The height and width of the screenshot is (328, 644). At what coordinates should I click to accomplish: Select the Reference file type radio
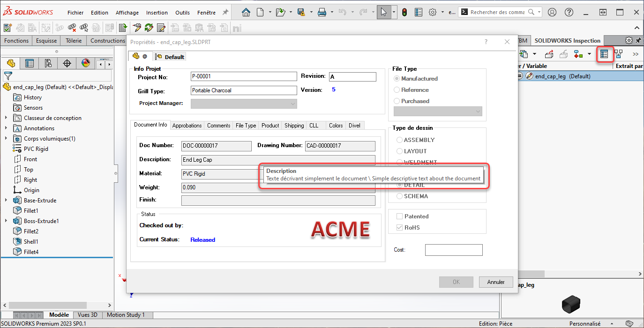pyautogui.click(x=397, y=90)
